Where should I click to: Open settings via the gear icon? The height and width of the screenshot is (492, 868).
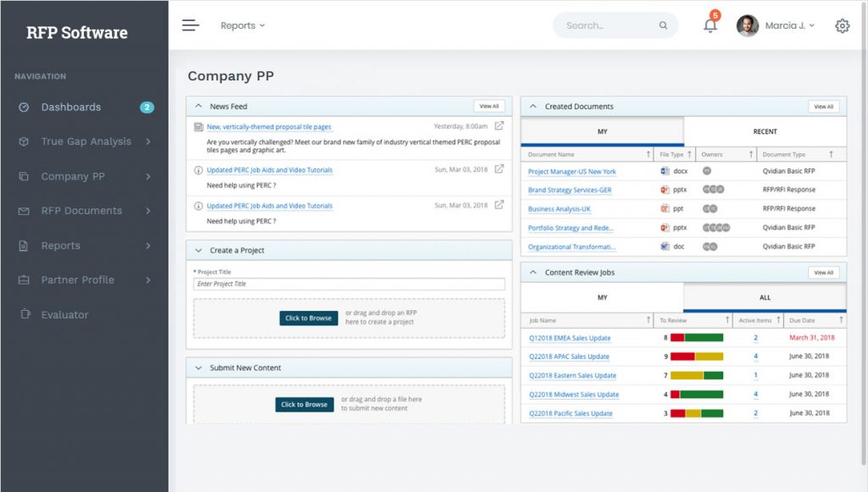pos(842,25)
